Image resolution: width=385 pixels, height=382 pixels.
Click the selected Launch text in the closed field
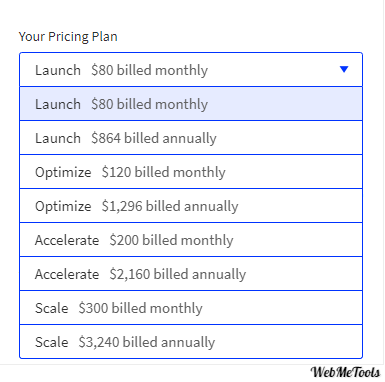58,70
